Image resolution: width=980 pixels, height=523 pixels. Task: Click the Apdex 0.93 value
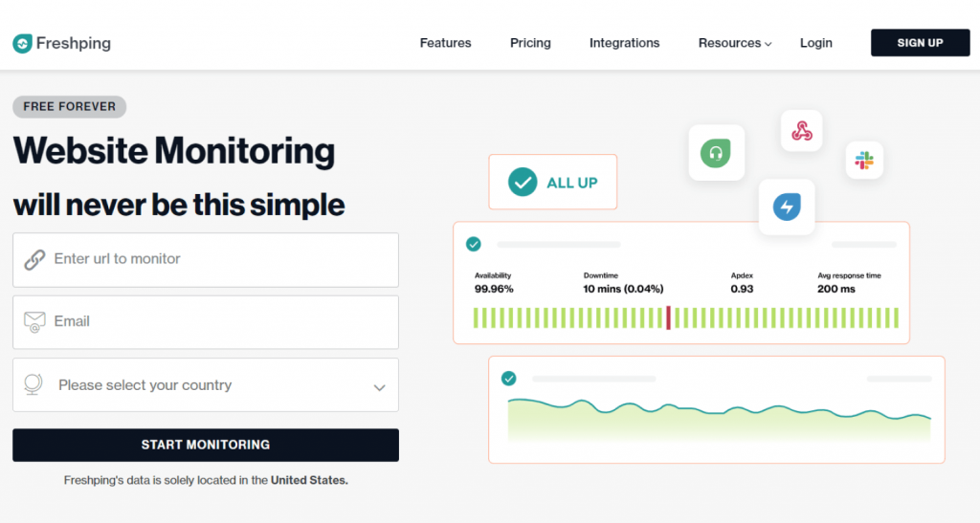[x=742, y=289]
